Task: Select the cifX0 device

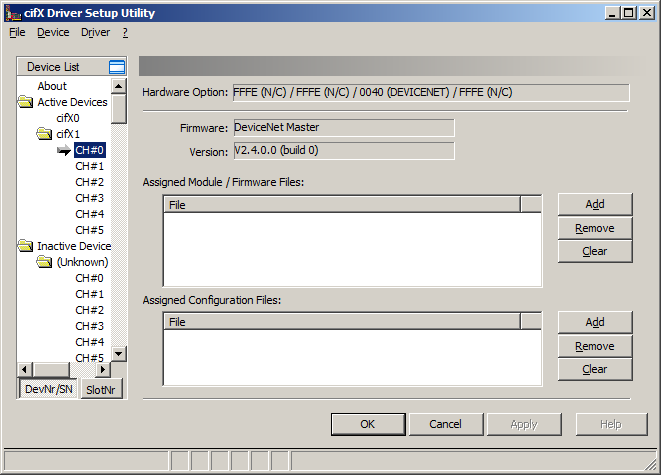Action: point(68,118)
